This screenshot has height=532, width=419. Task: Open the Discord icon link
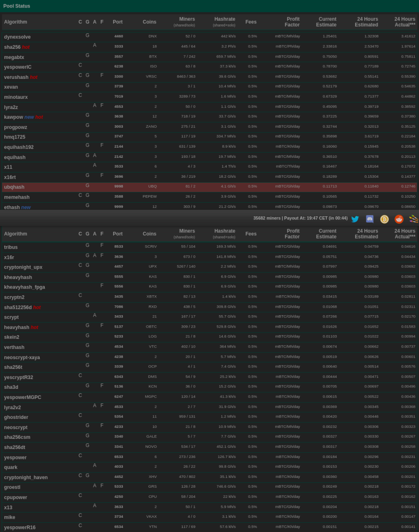370,219
